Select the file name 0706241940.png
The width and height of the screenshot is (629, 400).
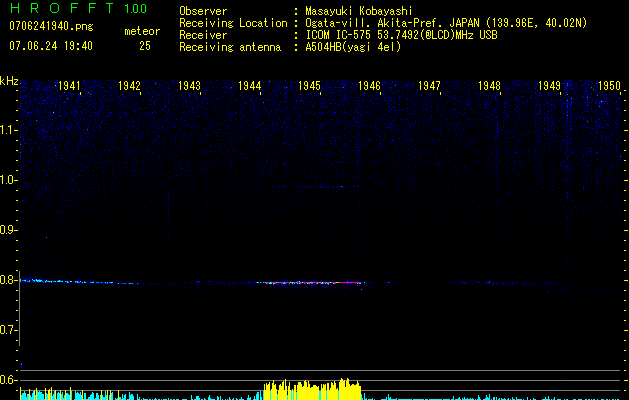click(51, 27)
